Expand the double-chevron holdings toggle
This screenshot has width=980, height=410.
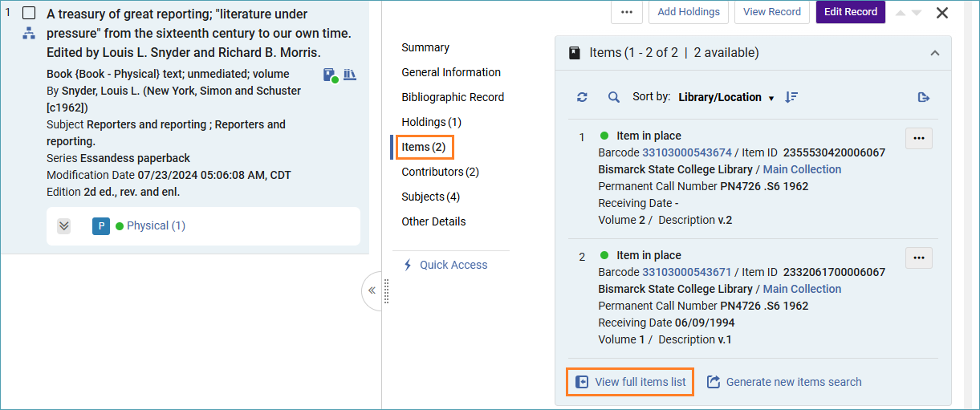coord(64,226)
